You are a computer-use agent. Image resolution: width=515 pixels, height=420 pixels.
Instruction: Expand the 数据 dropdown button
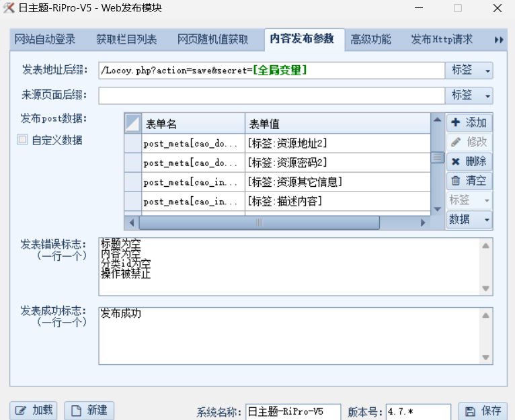point(469,220)
